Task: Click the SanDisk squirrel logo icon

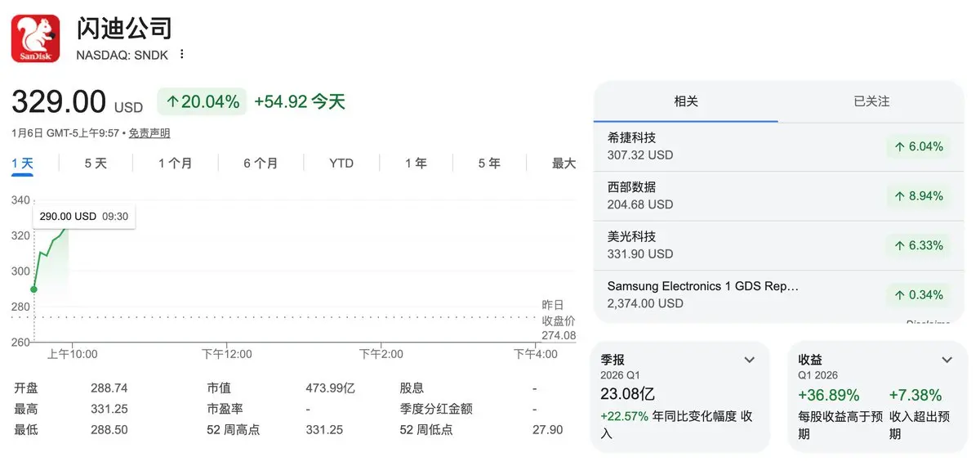Action: [35, 38]
